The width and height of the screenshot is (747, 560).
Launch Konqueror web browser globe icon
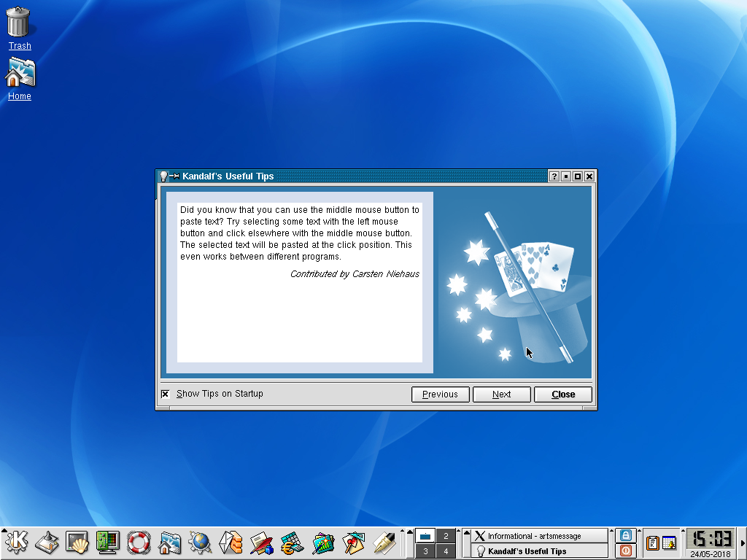coord(200,542)
